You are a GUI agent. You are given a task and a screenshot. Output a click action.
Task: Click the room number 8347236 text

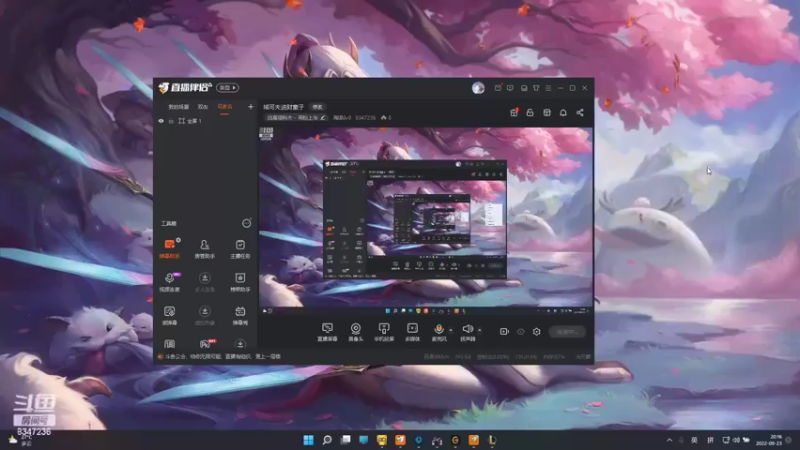pyautogui.click(x=365, y=118)
